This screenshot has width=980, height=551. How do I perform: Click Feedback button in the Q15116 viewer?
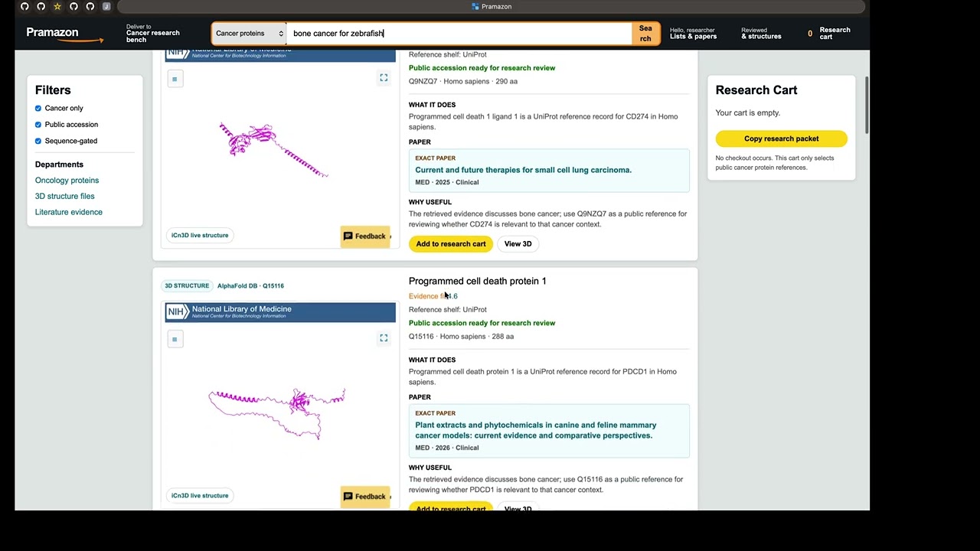[x=365, y=497]
